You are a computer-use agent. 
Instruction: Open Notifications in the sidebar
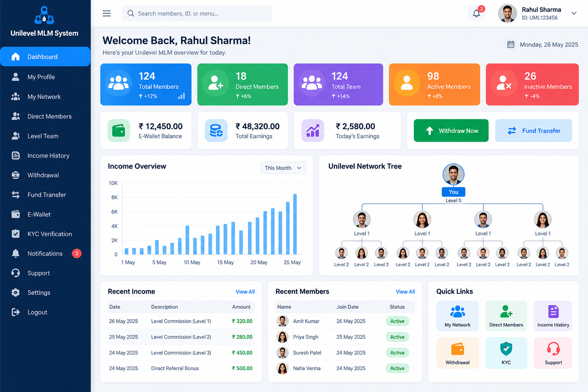[45, 253]
